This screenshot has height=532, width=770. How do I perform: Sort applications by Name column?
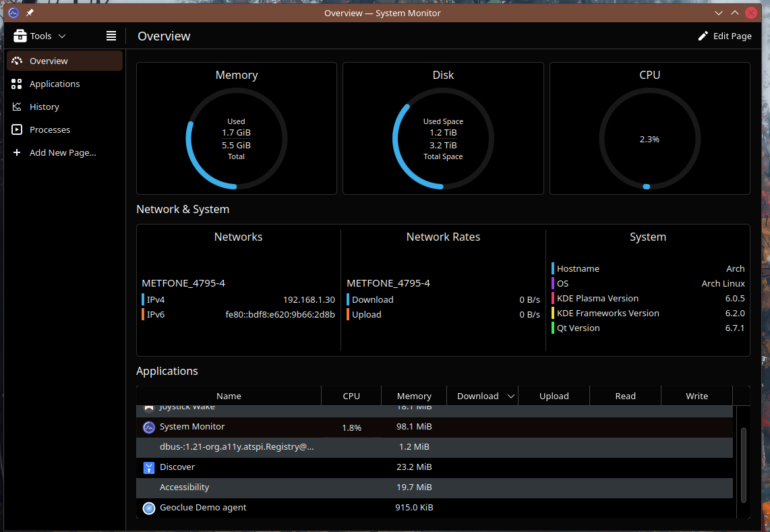229,396
